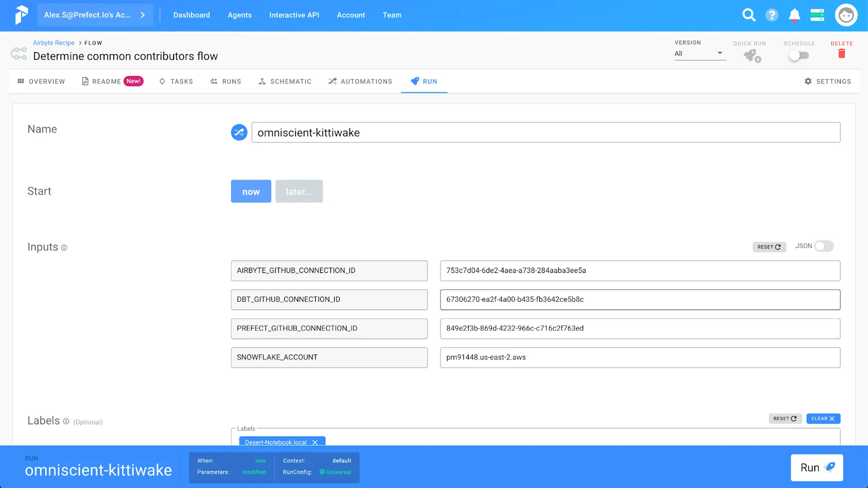Viewport: 868px width, 488px height.
Task: Reset the Inputs with the Reset button
Action: tap(769, 247)
